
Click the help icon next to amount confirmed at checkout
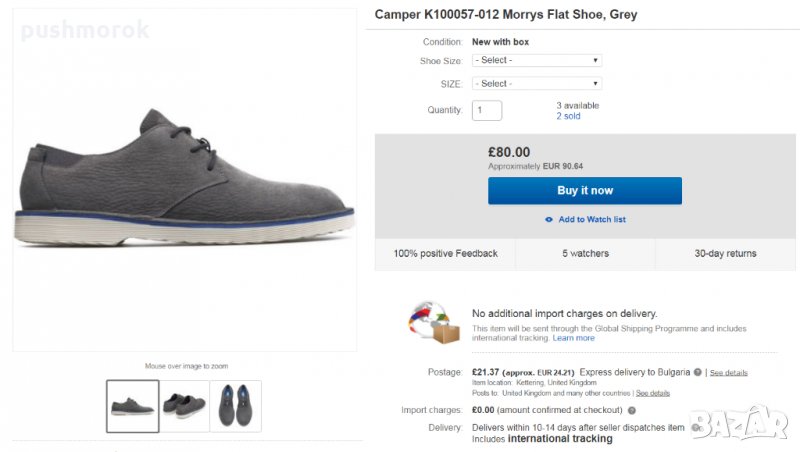[x=632, y=410]
